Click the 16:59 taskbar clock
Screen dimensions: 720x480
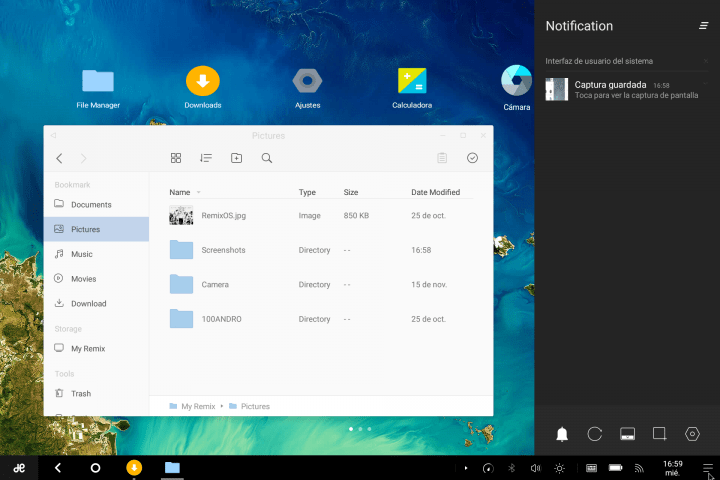[x=673, y=468]
